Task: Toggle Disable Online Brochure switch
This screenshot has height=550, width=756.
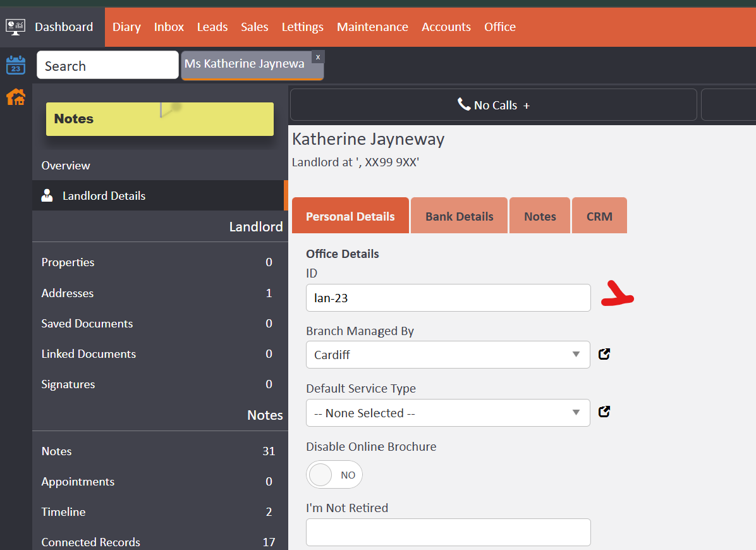Action: click(334, 475)
